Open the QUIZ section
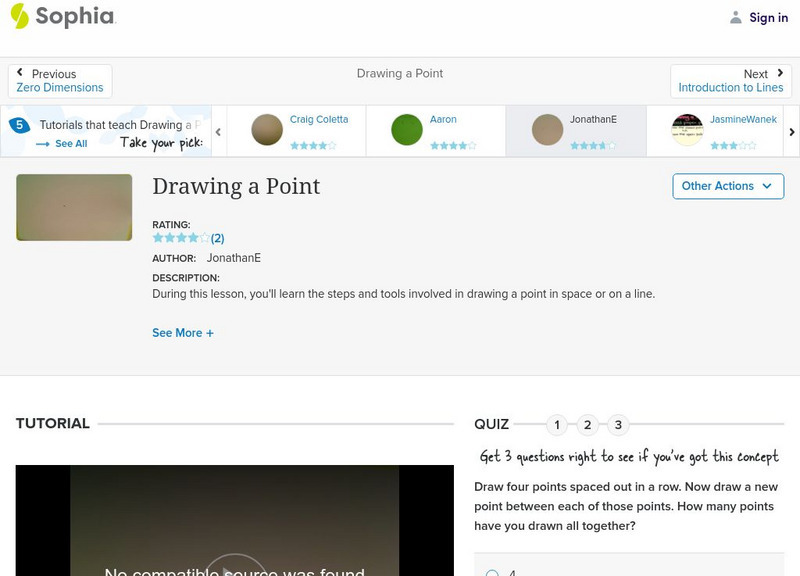 pos(491,424)
